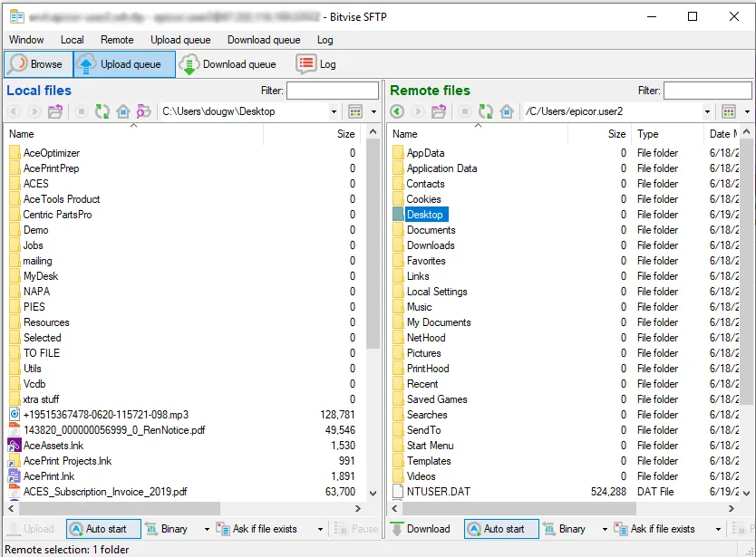Toggle Auto start in local pane
The height and width of the screenshot is (557, 756).
coord(103,529)
